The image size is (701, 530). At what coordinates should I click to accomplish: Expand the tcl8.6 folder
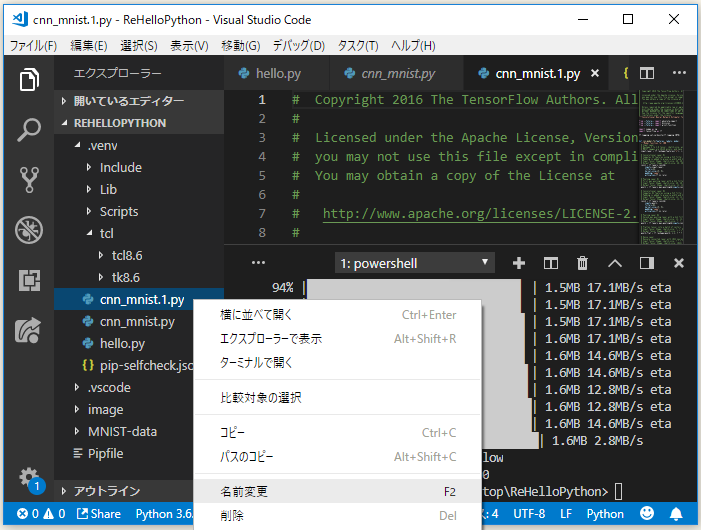point(139,255)
